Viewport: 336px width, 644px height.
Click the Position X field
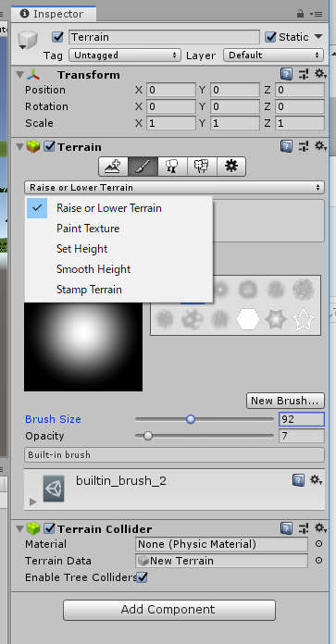pos(171,90)
